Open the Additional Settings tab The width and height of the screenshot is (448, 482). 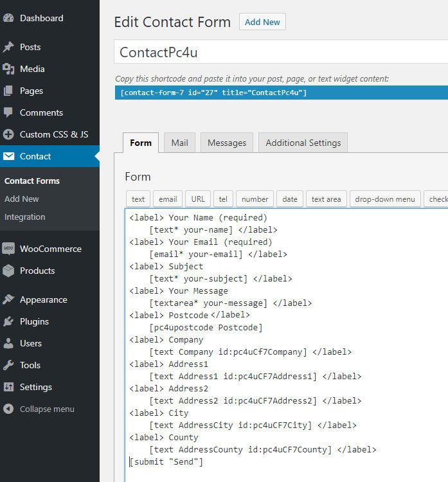click(x=303, y=143)
